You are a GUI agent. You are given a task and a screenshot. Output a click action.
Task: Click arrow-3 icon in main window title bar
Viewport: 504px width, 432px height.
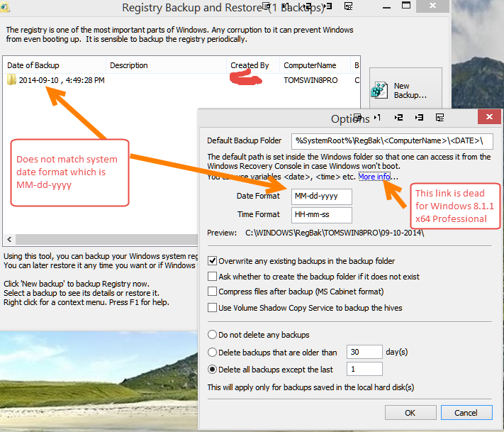coord(327,6)
